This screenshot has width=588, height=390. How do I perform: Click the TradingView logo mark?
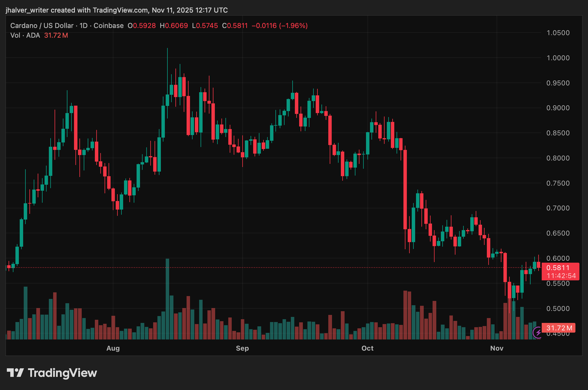pyautogui.click(x=15, y=373)
